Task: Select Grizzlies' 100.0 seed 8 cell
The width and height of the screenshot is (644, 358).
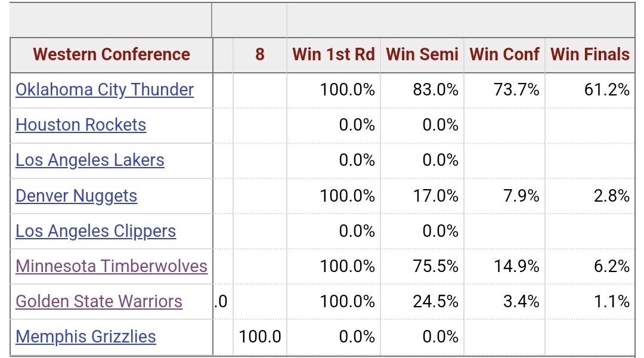Action: click(x=260, y=337)
